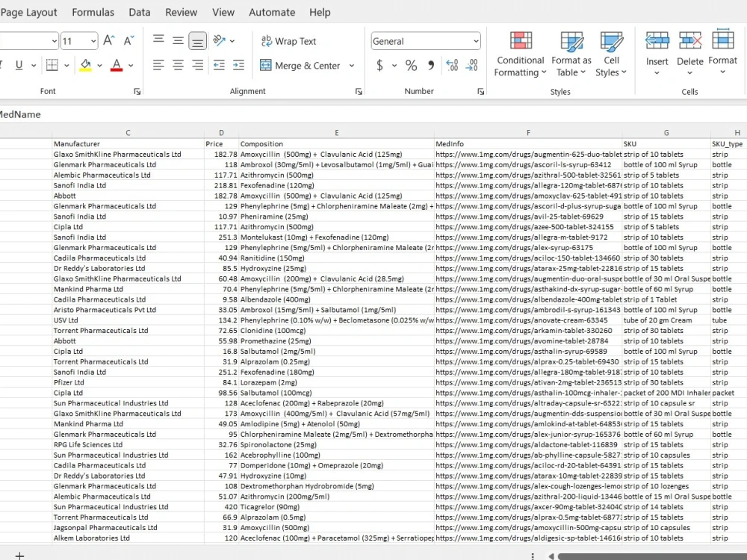Open the ascoril-ls-syrup-63412 URL cell
Image resolution: width=747 pixels, height=560 pixels.
[x=528, y=165]
